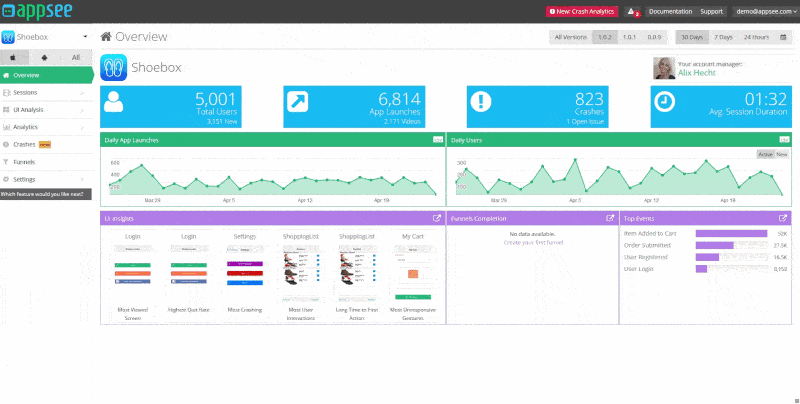This screenshot has width=800, height=404.
Task: Export Daily App Launches as CSV
Action: (x=438, y=140)
